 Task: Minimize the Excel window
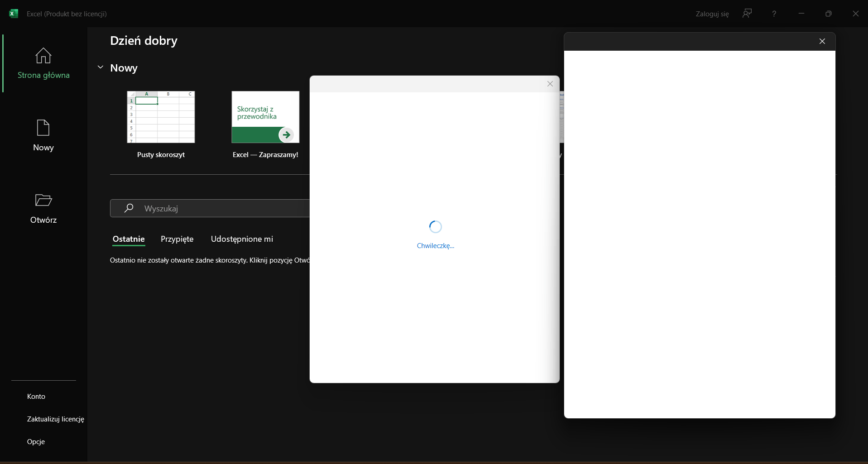(801, 14)
